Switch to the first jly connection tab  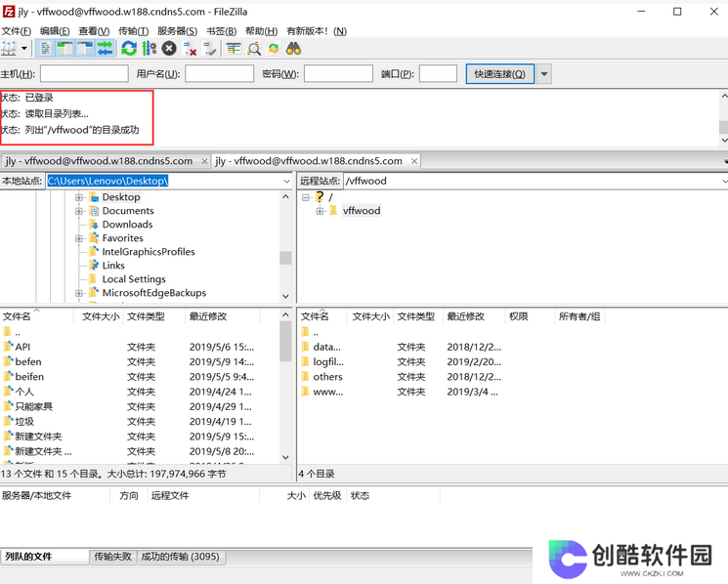[x=100, y=161]
